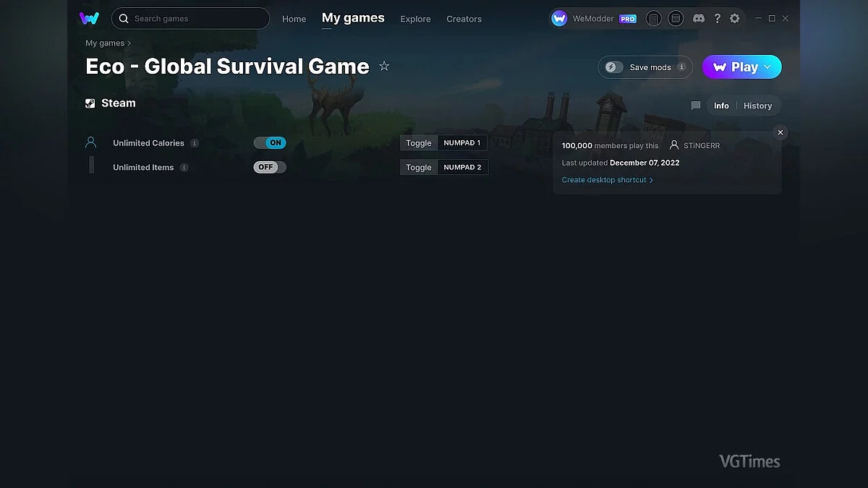Expand the Play button dropdown arrow

click(x=767, y=67)
